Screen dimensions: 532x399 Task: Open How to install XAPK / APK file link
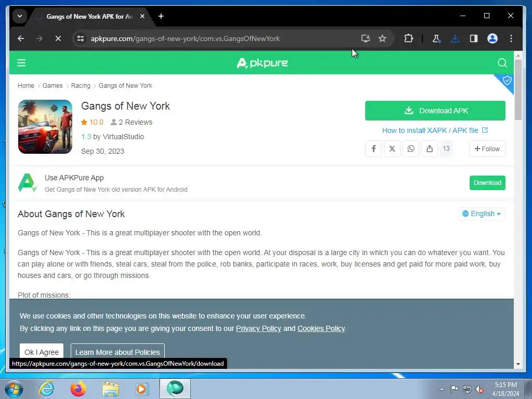pos(435,130)
